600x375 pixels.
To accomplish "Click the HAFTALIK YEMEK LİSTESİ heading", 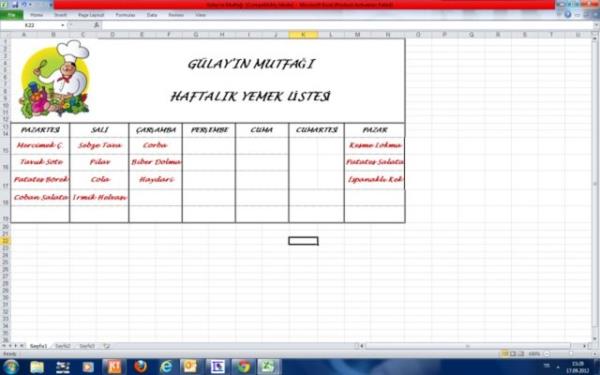I will tap(250, 96).
